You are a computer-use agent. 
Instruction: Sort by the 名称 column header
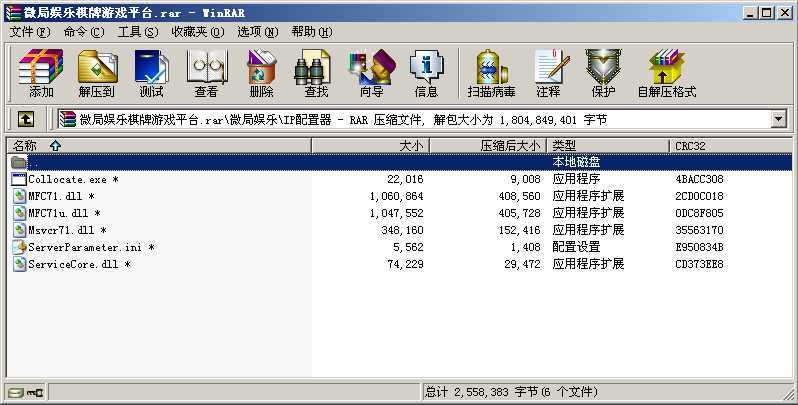(x=159, y=146)
